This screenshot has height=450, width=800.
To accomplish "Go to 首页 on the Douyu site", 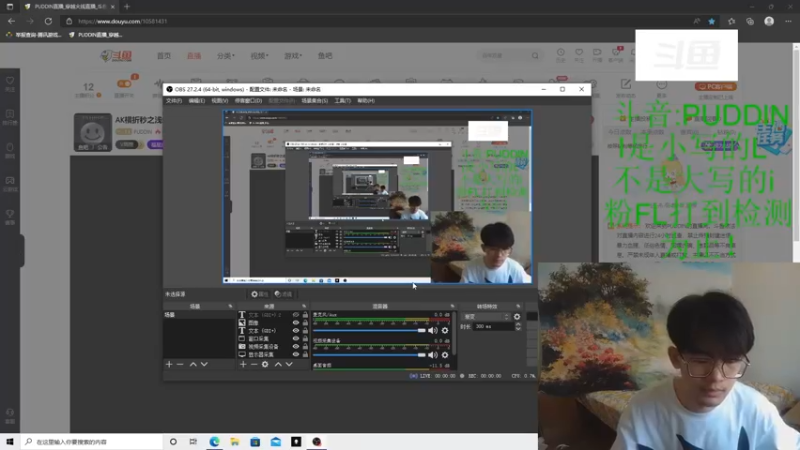I will [x=164, y=56].
